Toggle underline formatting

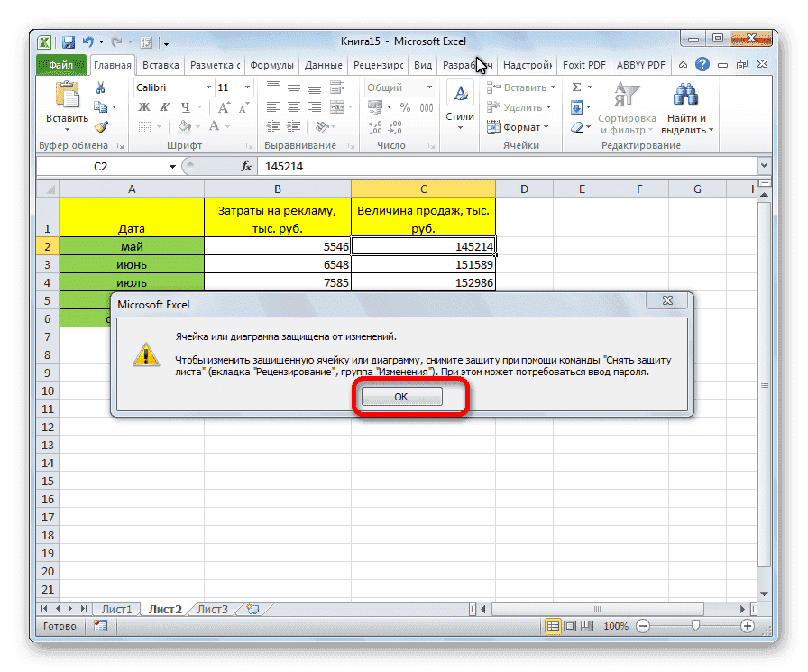(186, 108)
